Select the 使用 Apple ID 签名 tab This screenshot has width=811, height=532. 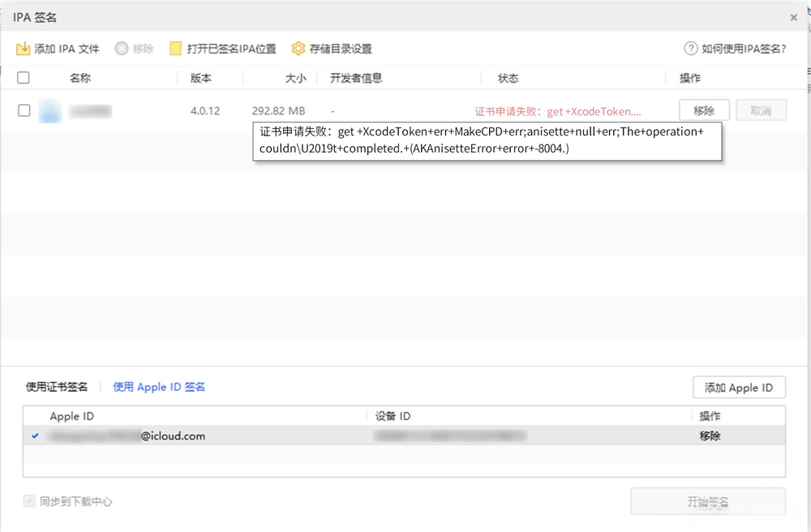point(159,387)
